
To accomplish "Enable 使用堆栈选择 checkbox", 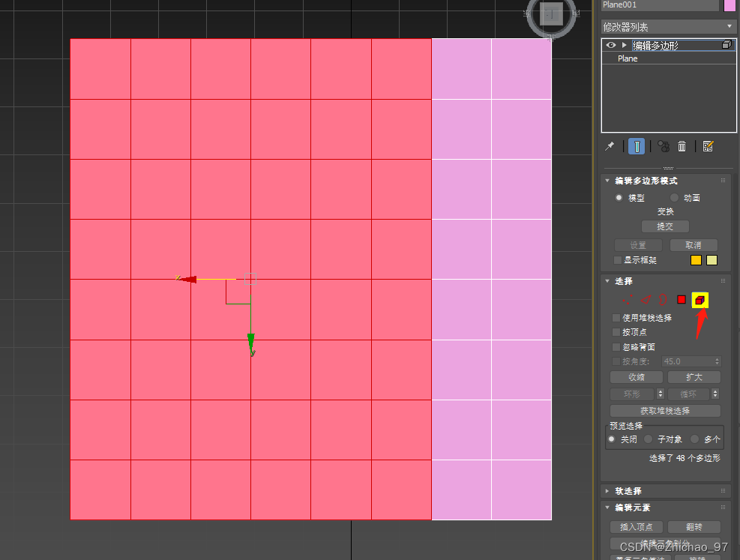I will coord(616,318).
